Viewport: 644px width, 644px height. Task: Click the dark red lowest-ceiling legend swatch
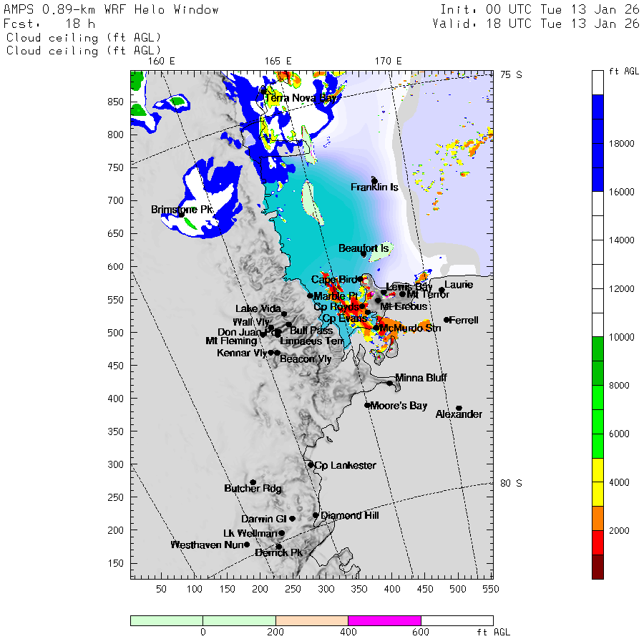(597, 567)
